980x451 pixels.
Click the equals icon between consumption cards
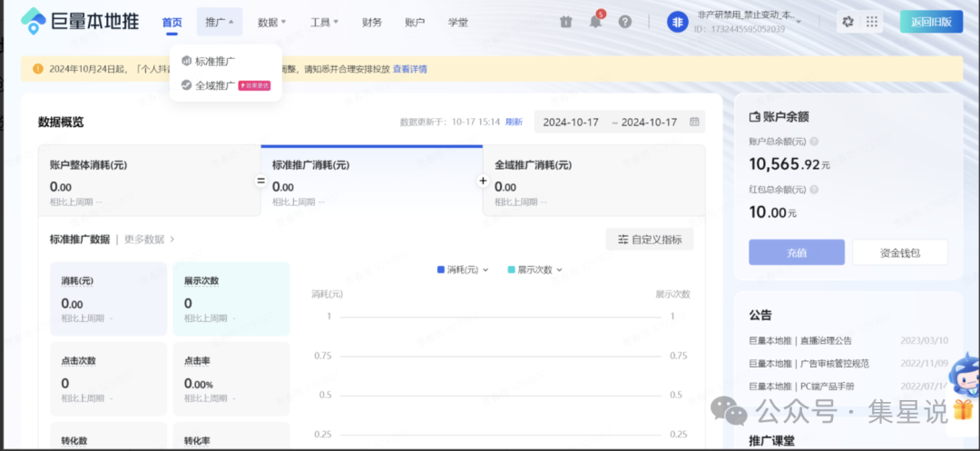(x=260, y=181)
